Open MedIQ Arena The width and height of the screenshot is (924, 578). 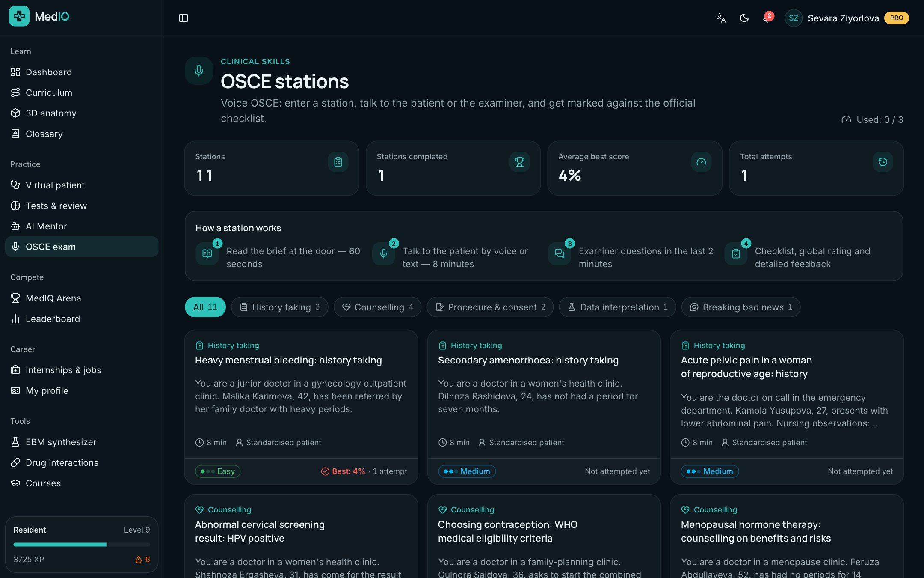[82, 298]
